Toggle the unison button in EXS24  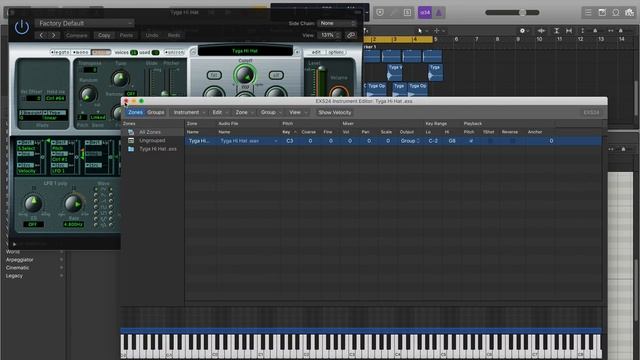pos(175,52)
